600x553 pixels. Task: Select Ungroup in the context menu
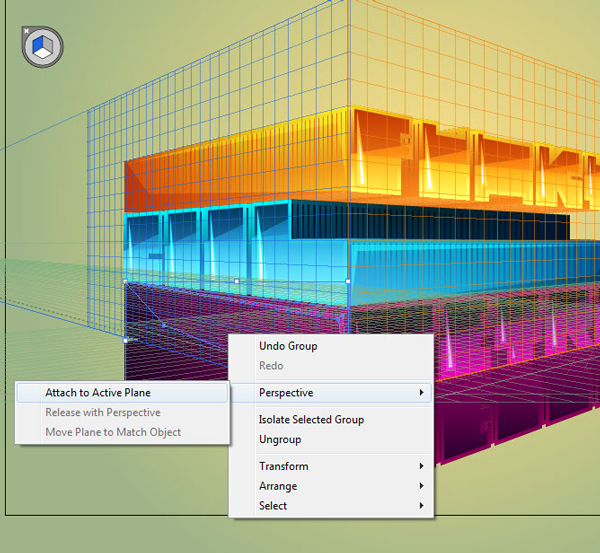331,439
